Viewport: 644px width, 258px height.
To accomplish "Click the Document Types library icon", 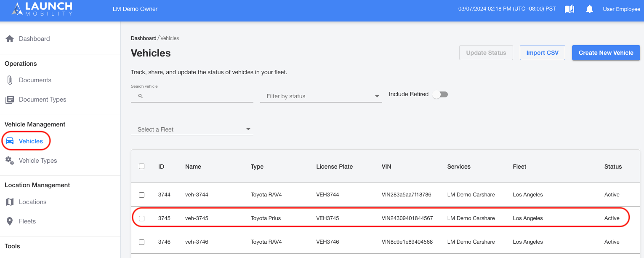I will coord(10,100).
